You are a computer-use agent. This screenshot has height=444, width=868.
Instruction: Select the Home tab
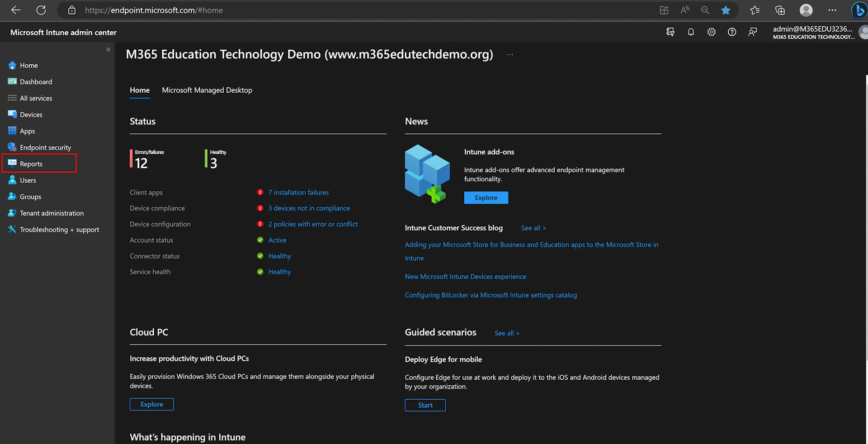[140, 90]
